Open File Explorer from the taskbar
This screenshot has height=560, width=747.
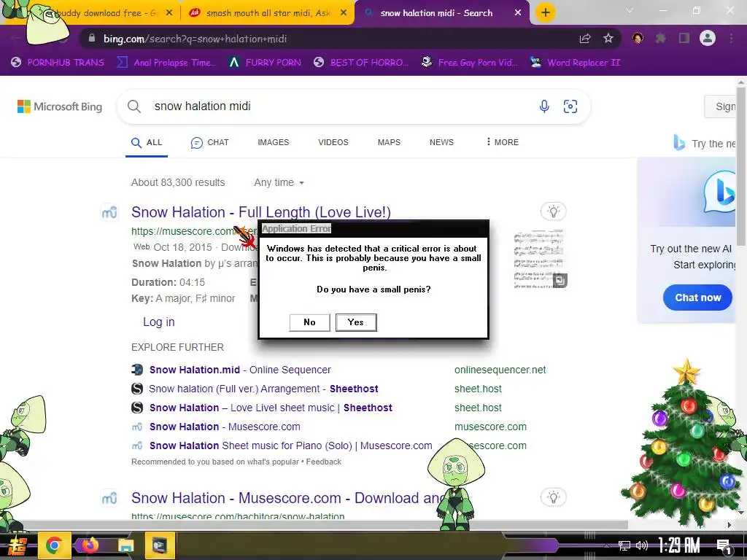[126, 545]
